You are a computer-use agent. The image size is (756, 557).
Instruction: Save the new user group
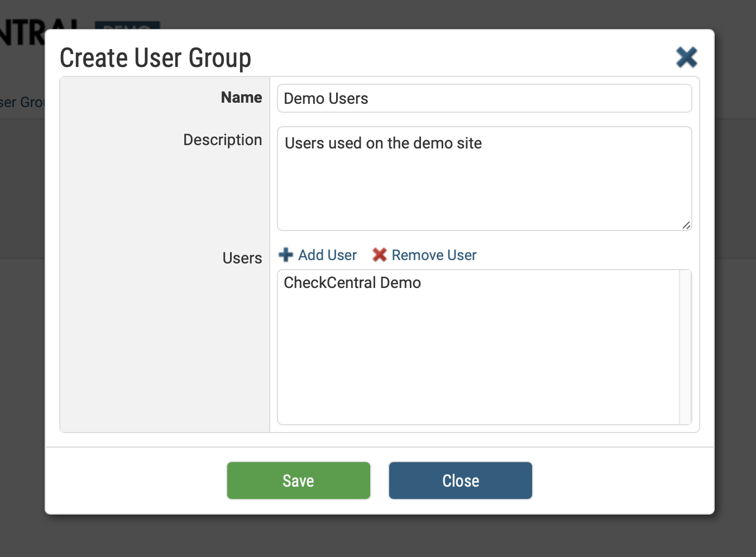[299, 481]
